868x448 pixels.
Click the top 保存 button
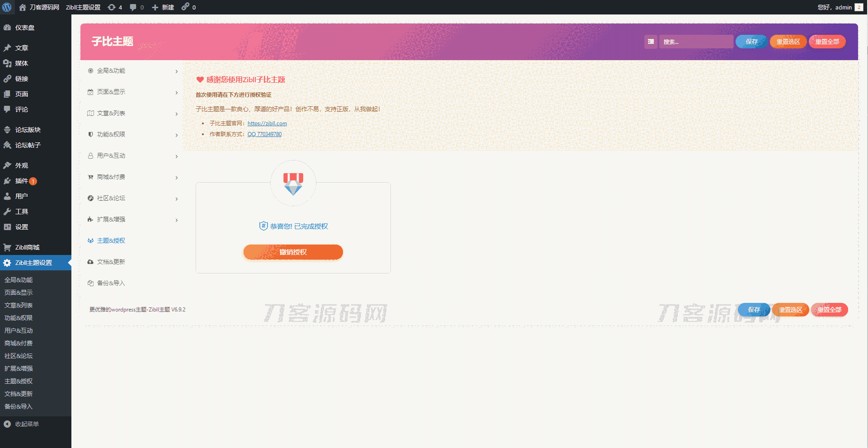751,42
